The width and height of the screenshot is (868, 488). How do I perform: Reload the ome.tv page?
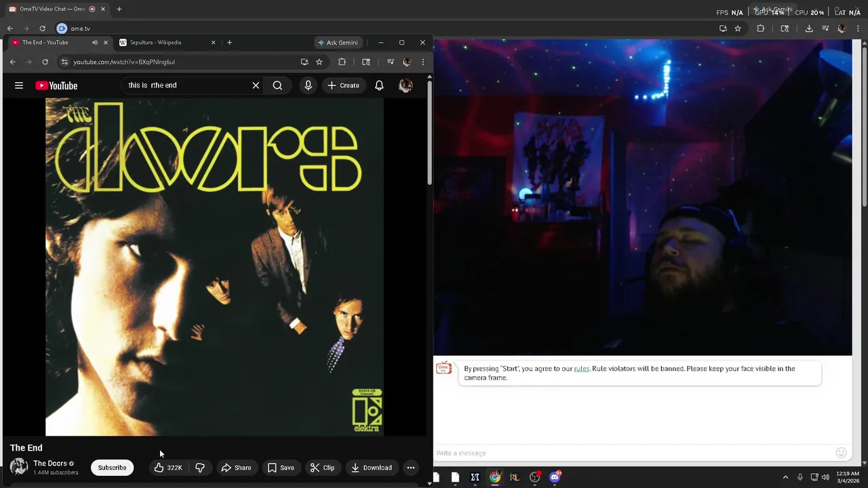coord(42,28)
